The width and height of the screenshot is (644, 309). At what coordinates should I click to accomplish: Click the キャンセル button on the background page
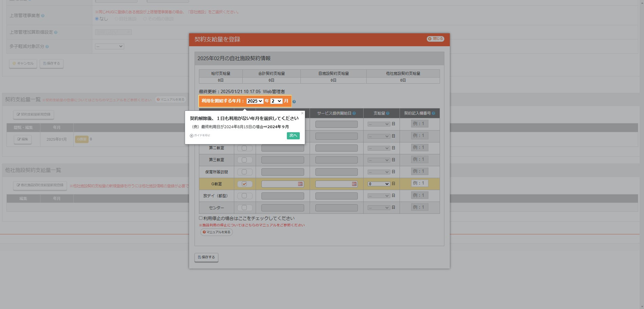click(x=23, y=64)
